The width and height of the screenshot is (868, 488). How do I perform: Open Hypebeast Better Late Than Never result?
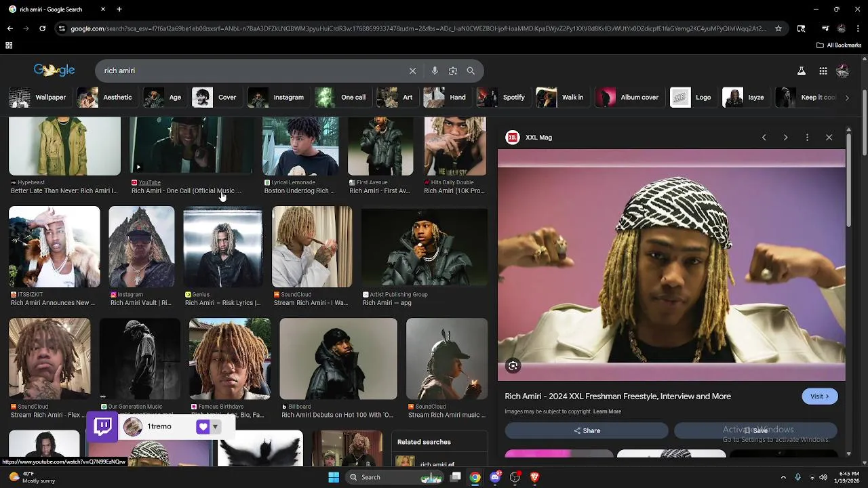pyautogui.click(x=64, y=190)
